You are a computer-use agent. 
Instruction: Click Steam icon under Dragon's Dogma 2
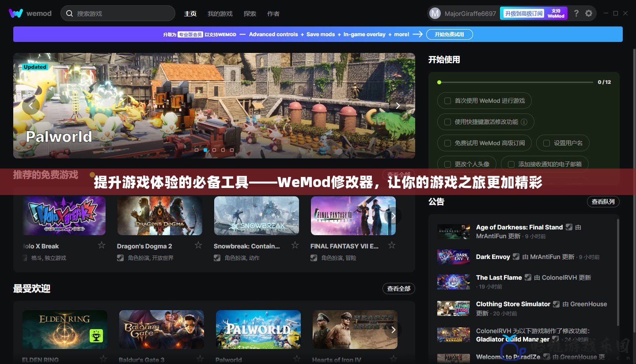[121, 258]
